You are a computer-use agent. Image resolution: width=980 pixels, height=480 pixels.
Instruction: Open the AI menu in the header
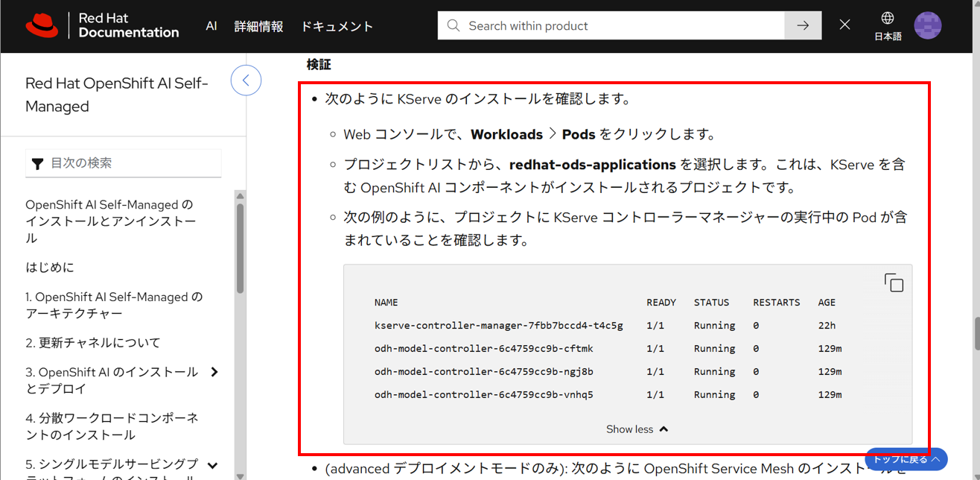[x=211, y=26]
